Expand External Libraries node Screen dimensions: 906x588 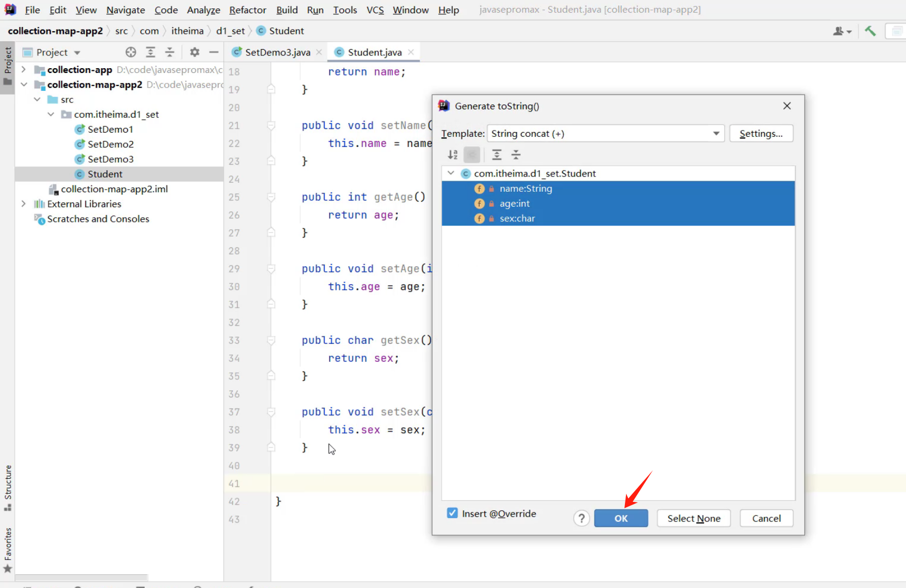(23, 204)
